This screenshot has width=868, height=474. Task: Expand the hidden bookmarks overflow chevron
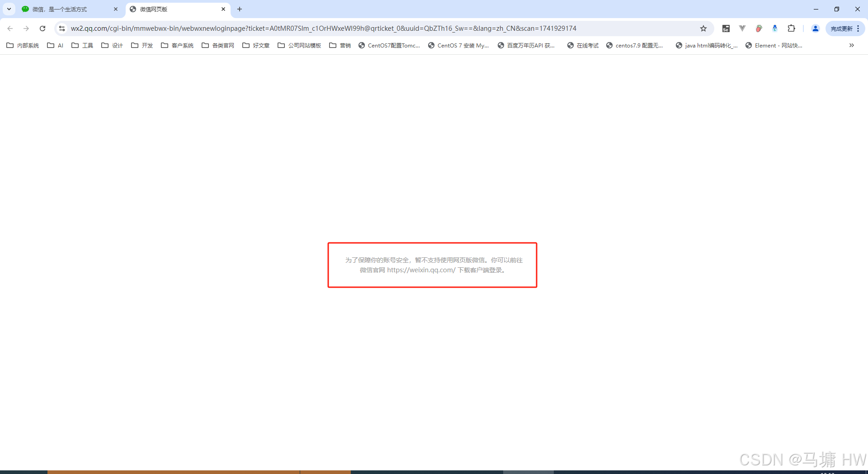(x=851, y=45)
